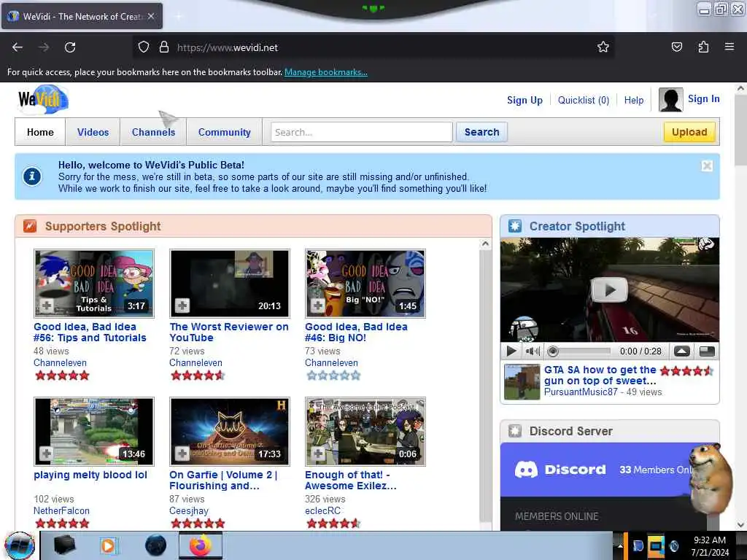Add Enough of that! video to quicklist
747x560 pixels.
pyautogui.click(x=318, y=454)
